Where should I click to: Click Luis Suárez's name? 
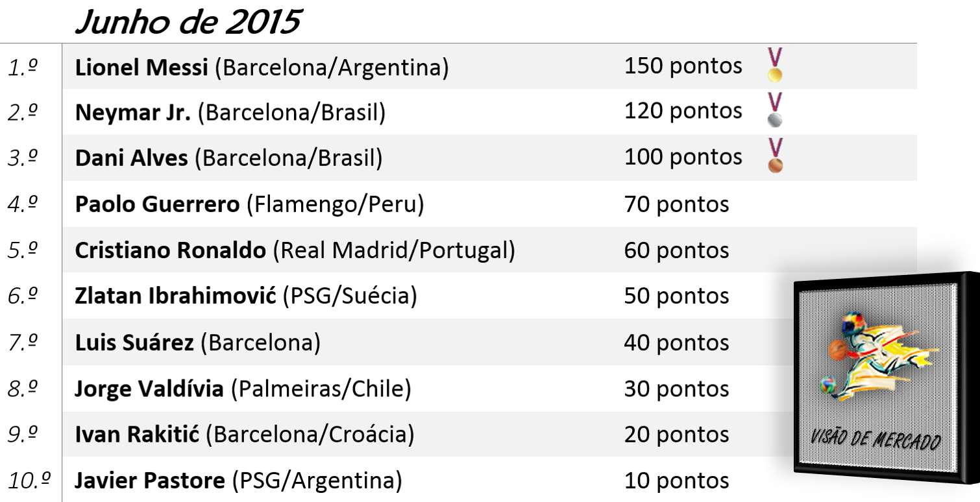pos(134,342)
